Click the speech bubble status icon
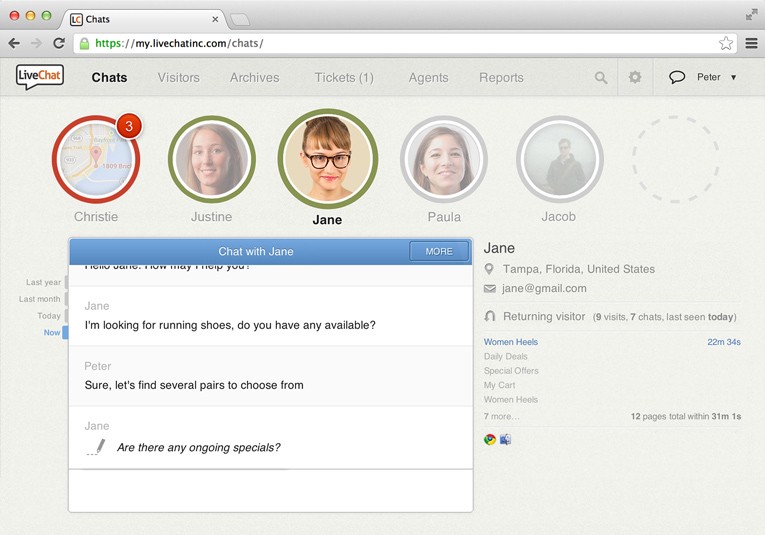 point(677,77)
